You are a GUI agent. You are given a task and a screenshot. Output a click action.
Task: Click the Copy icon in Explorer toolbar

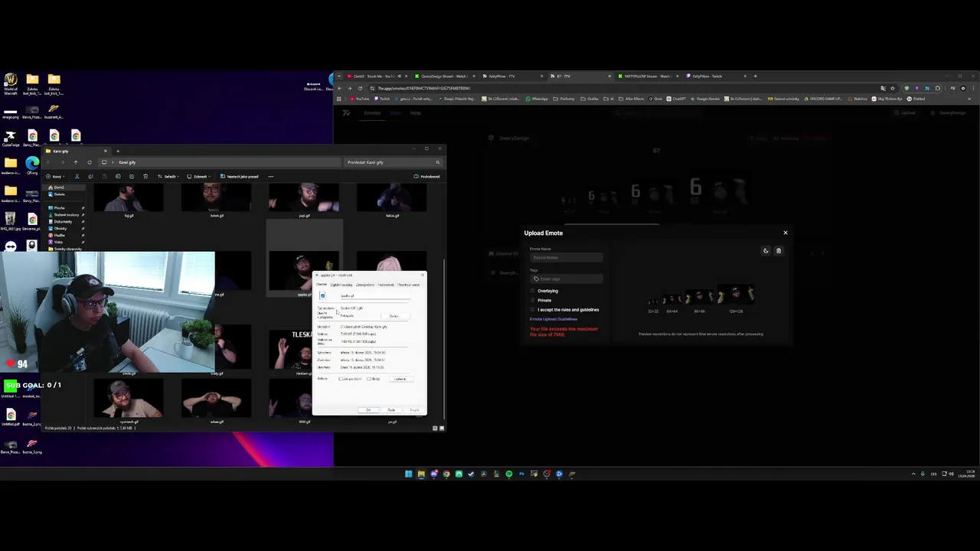coord(90,176)
